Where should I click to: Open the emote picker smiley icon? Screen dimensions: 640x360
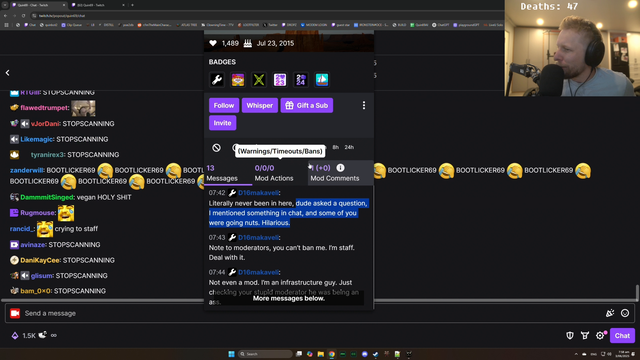click(x=625, y=313)
